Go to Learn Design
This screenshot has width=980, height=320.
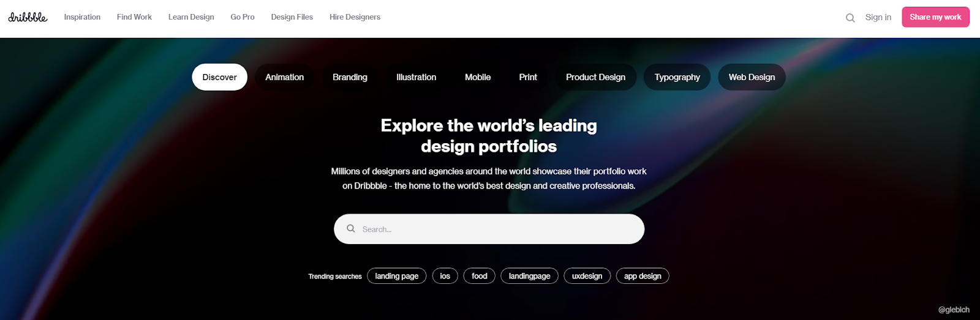tap(191, 17)
